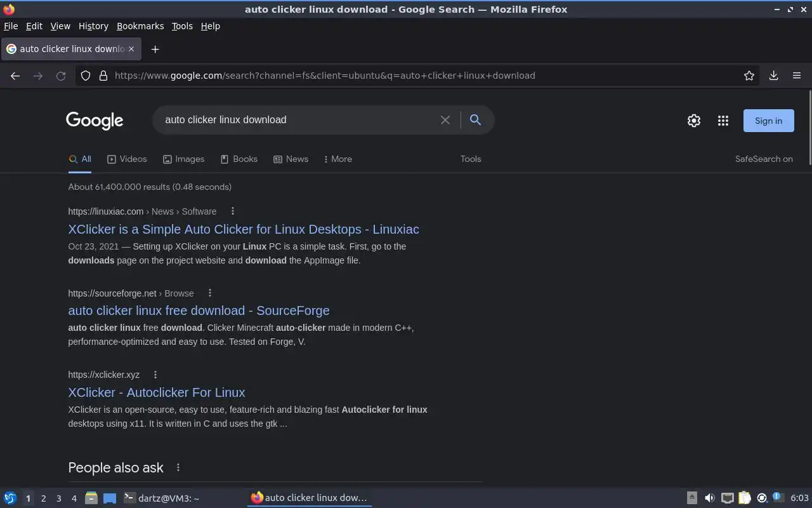Switch to the News results tab
The height and width of the screenshot is (508, 812).
[x=291, y=159]
